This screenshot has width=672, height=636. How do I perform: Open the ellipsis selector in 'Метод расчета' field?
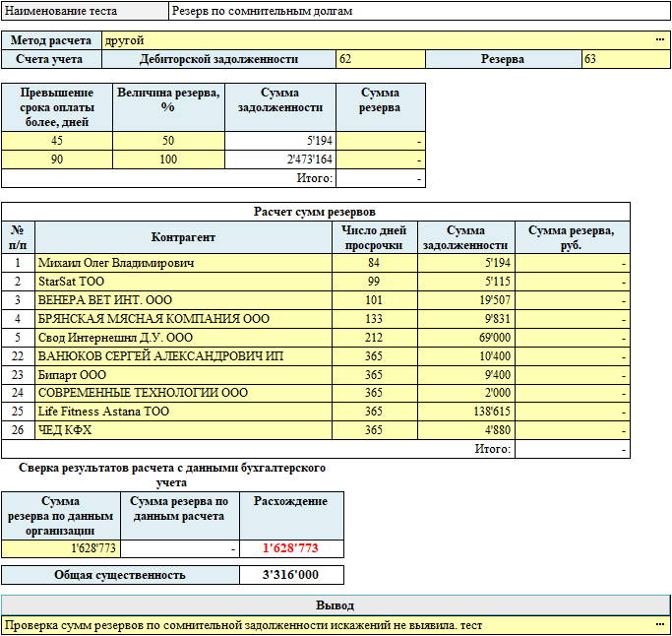point(659,40)
